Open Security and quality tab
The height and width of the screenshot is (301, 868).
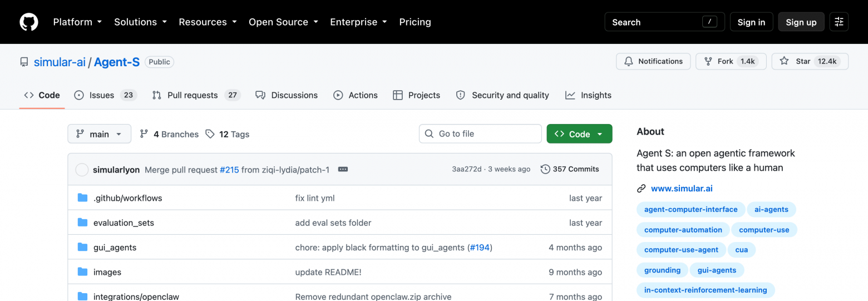click(502, 95)
